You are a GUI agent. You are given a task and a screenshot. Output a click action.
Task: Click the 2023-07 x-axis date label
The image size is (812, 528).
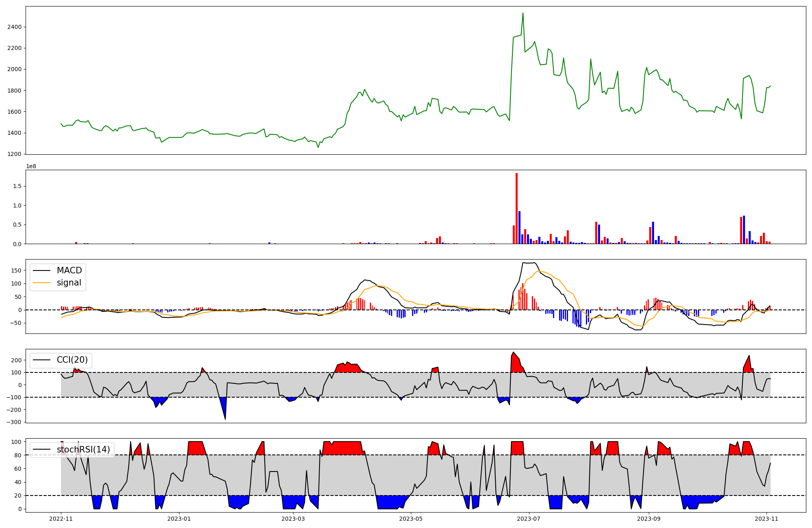point(529,519)
